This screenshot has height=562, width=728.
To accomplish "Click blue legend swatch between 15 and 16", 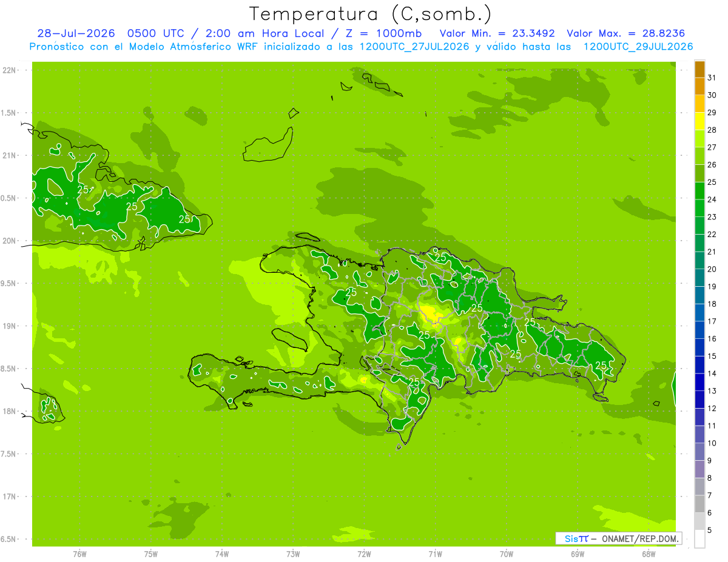I will 699,347.
